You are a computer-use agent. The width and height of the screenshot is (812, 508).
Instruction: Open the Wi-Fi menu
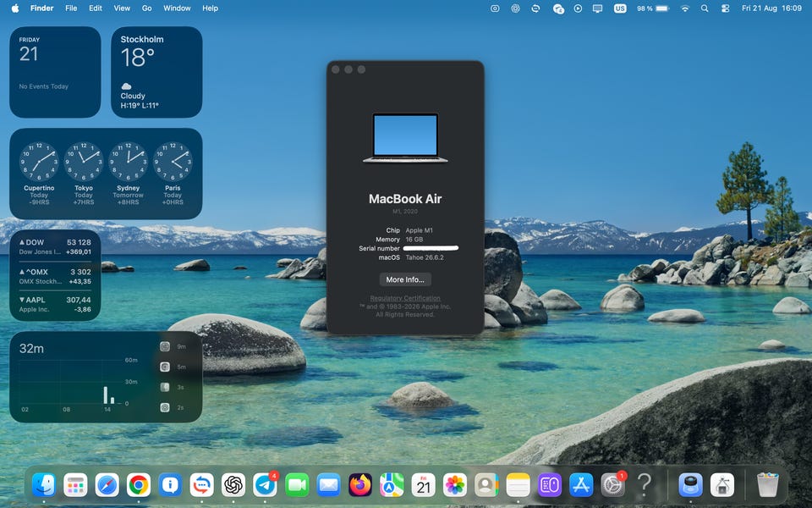pos(685,8)
